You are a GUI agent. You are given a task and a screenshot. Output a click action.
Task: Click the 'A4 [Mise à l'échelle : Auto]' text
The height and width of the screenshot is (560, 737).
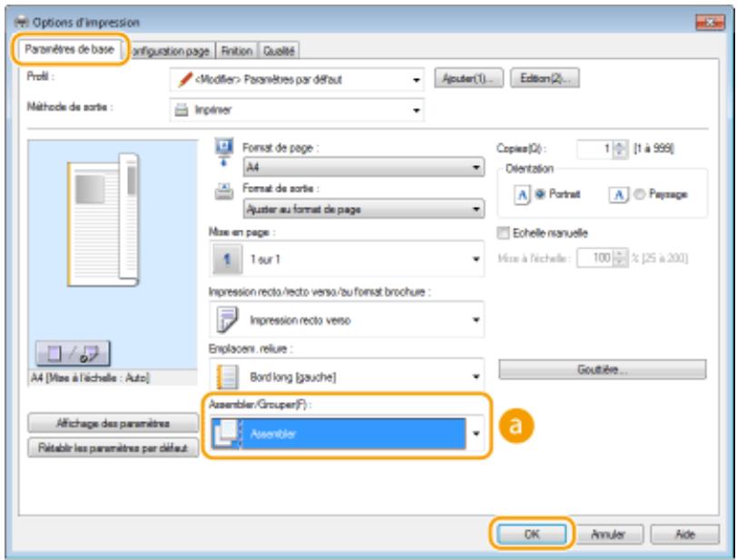(x=90, y=378)
